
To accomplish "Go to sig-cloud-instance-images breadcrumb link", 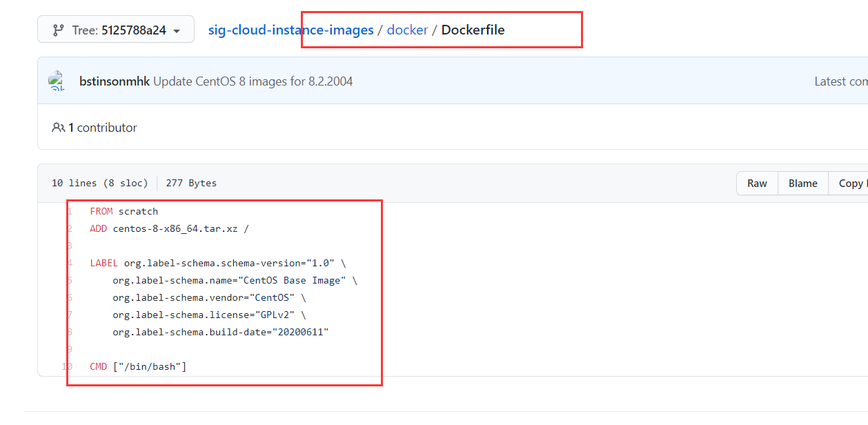I will tap(290, 30).
